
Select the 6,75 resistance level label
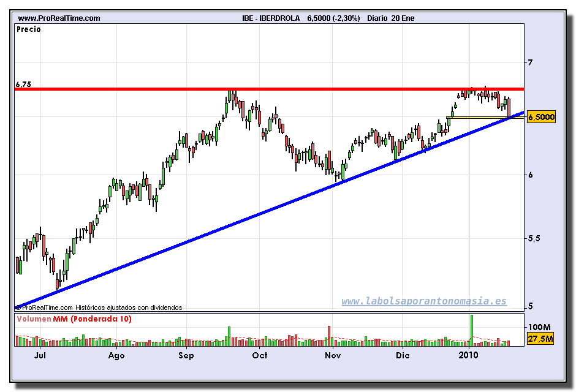[x=23, y=84]
